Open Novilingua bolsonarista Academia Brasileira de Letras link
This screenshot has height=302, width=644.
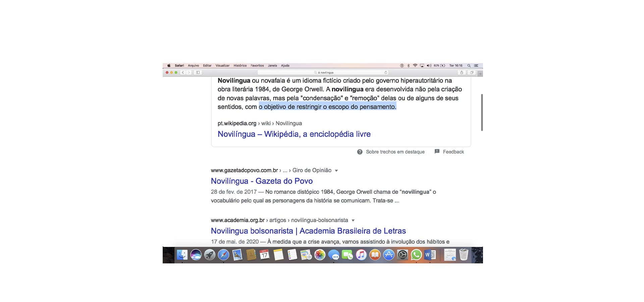point(308,231)
